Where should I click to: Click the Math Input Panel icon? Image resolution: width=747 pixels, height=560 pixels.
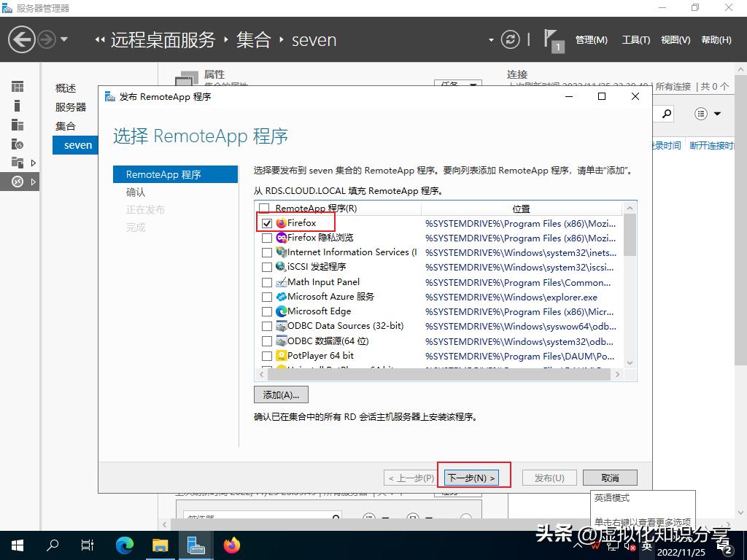pyautogui.click(x=282, y=281)
